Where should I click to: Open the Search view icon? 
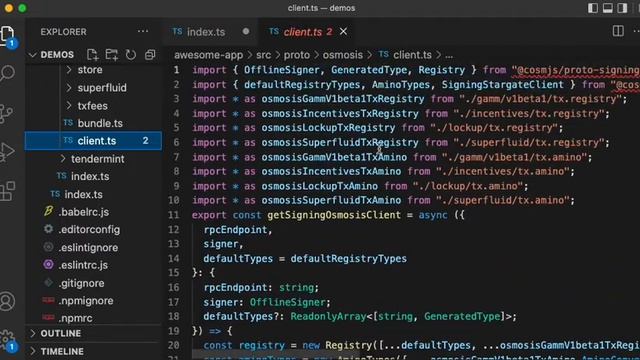click(x=7, y=73)
